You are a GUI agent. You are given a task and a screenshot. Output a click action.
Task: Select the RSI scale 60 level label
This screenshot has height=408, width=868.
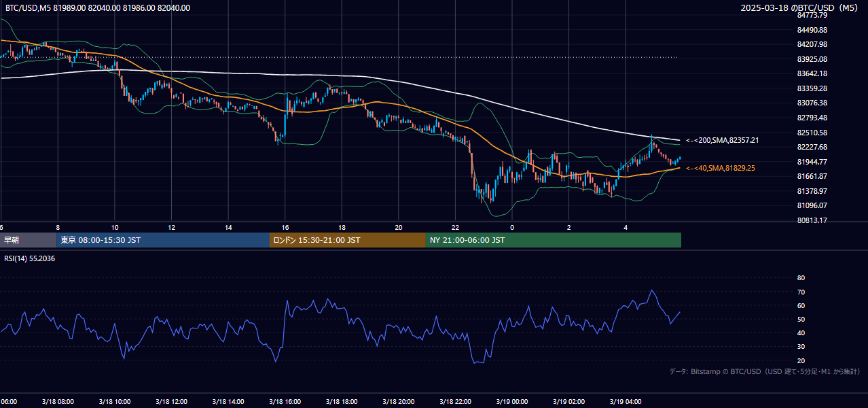click(x=801, y=305)
